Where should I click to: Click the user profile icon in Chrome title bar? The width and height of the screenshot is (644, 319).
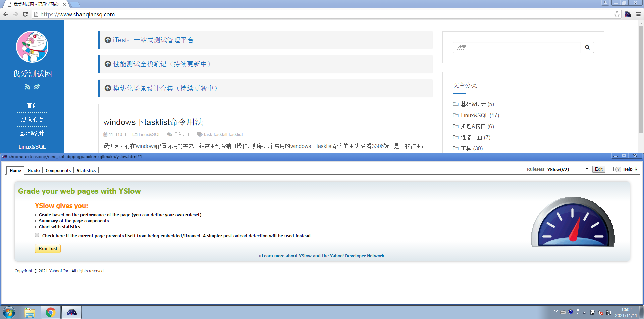coord(605,3)
